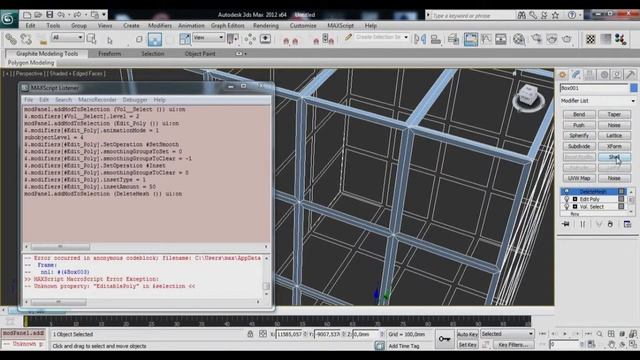Click the UVW Map modifier button
640x360 pixels.
pyautogui.click(x=579, y=178)
